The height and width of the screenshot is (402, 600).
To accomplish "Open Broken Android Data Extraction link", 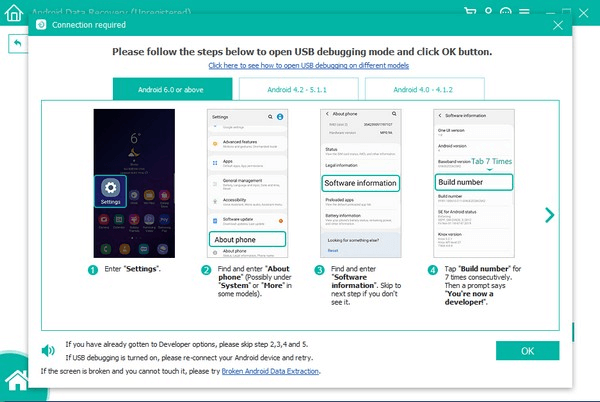I will coord(264,371).
